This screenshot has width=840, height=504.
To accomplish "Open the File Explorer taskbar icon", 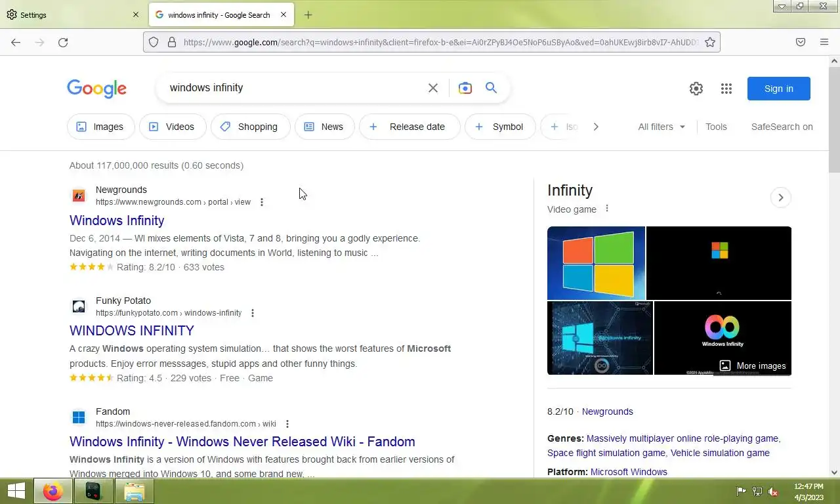I will pyautogui.click(x=135, y=491).
